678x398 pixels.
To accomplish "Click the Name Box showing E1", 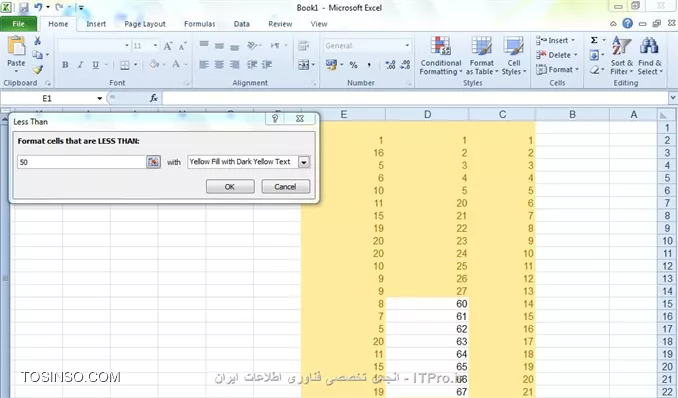I will 47,98.
